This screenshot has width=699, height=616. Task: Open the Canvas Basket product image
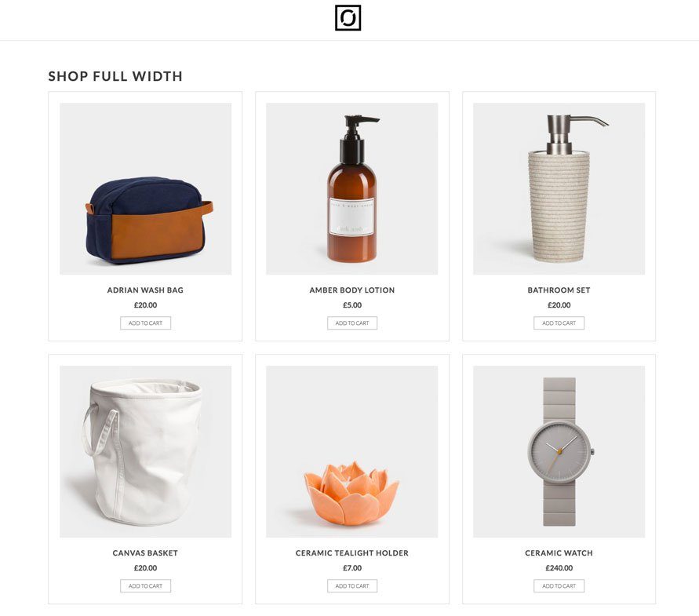(x=145, y=451)
